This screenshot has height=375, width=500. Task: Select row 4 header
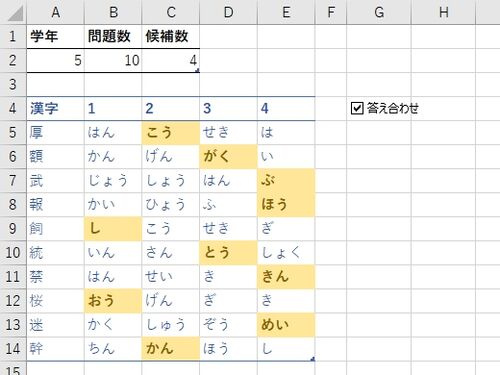[13, 108]
